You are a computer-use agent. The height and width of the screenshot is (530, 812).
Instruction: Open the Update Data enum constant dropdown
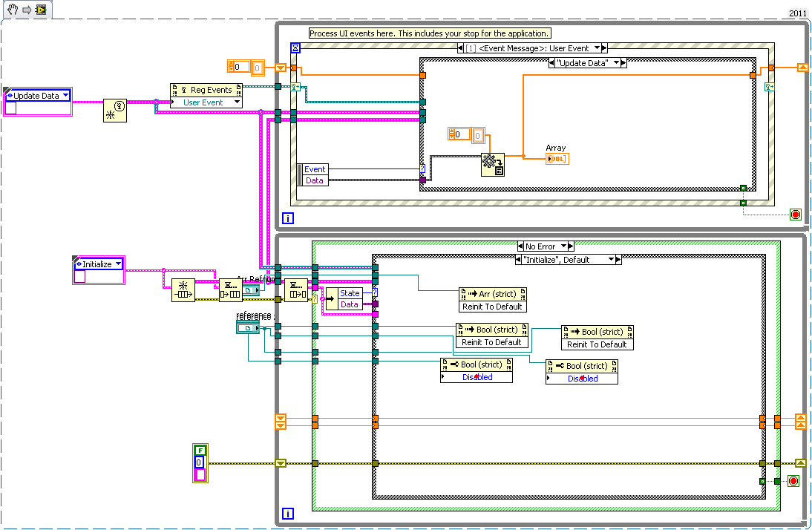65,95
